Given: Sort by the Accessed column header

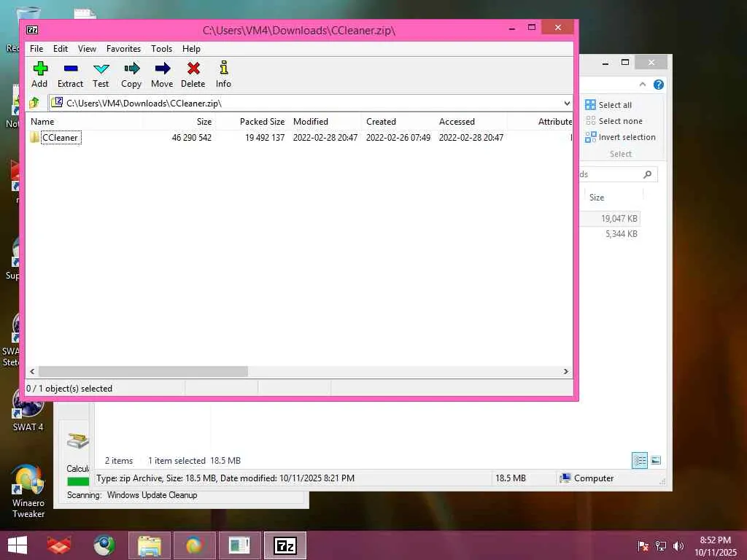Looking at the screenshot, I should click(x=457, y=122).
